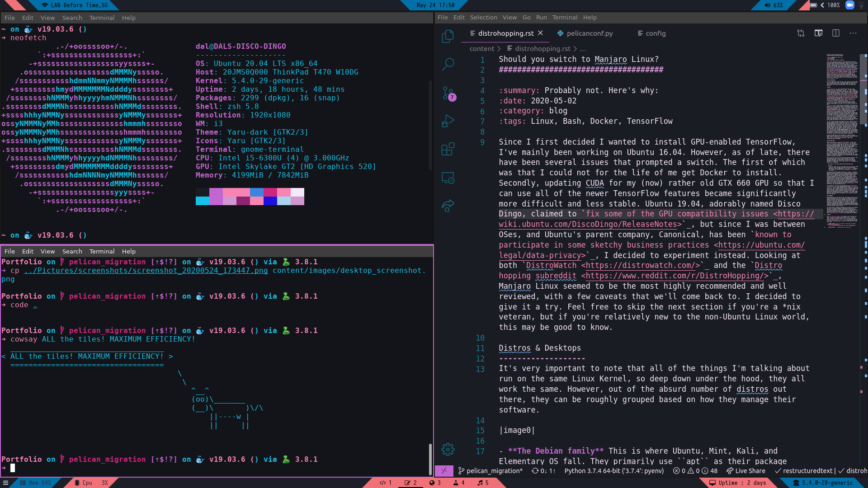
Task: Click line number 13 in the editor gutter
Action: click(x=480, y=369)
